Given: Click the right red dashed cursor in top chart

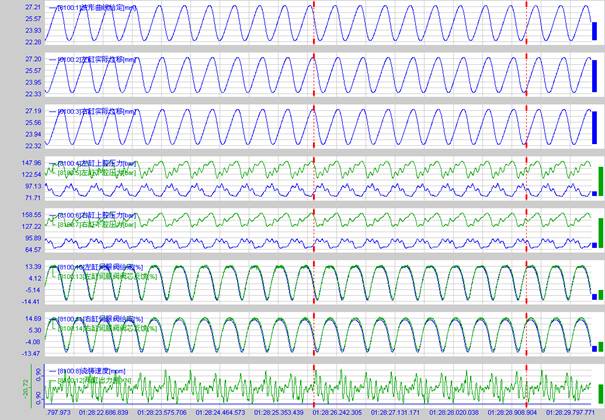Looking at the screenshot, I should [525, 25].
